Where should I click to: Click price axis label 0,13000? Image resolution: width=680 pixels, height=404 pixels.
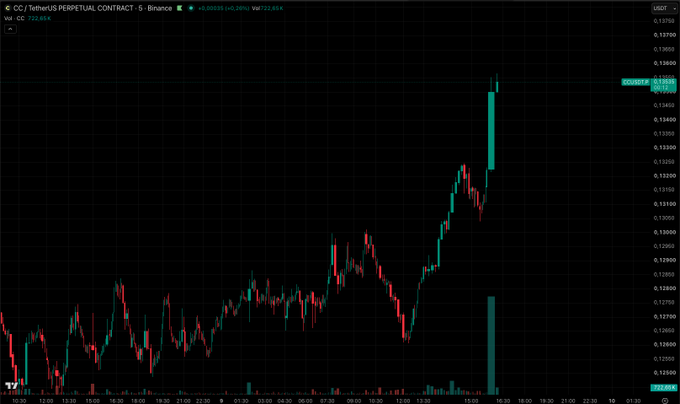[x=664, y=232]
